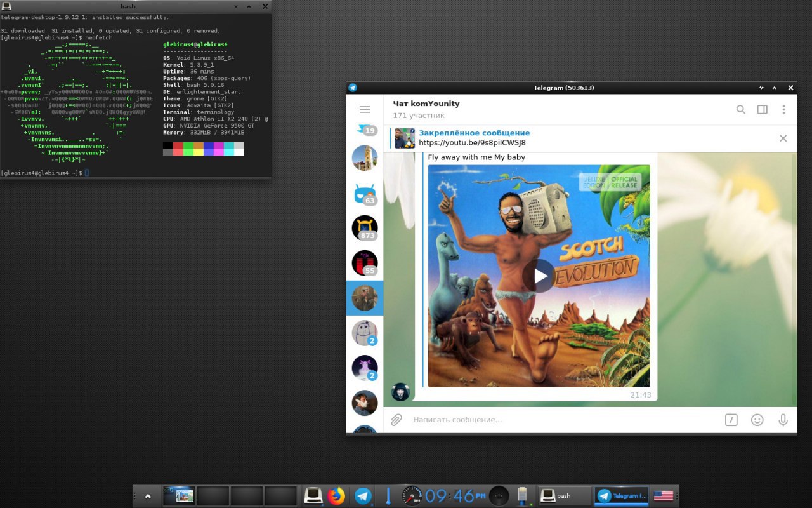Click '171 участник' members count
The height and width of the screenshot is (508, 812).
(x=419, y=116)
